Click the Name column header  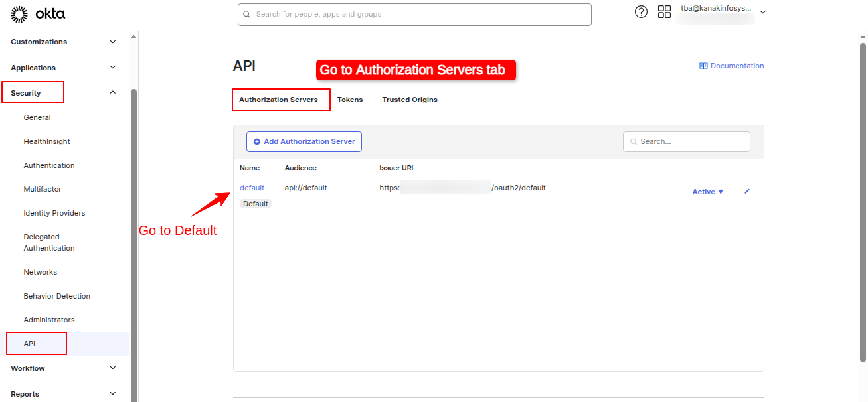pyautogui.click(x=250, y=168)
